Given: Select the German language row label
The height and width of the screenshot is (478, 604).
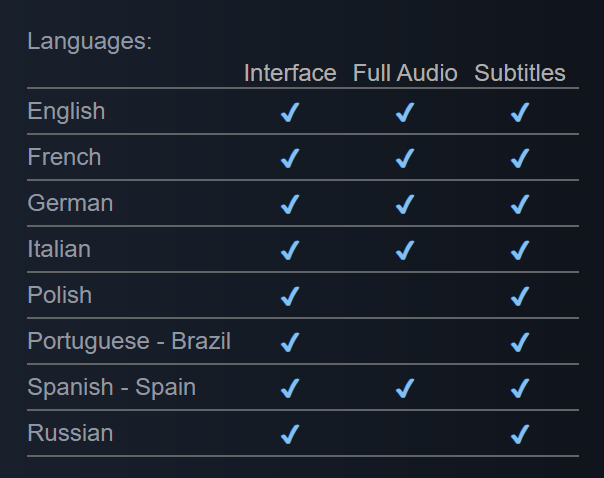Looking at the screenshot, I should [x=70, y=203].
